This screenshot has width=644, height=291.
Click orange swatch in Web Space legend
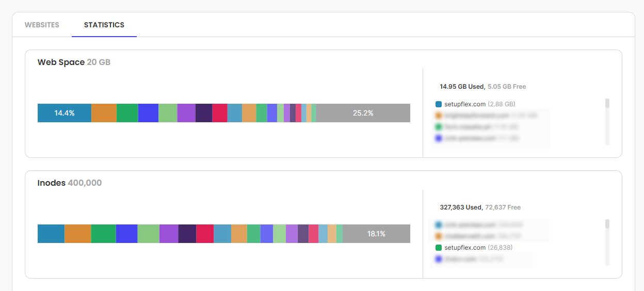pyautogui.click(x=439, y=116)
